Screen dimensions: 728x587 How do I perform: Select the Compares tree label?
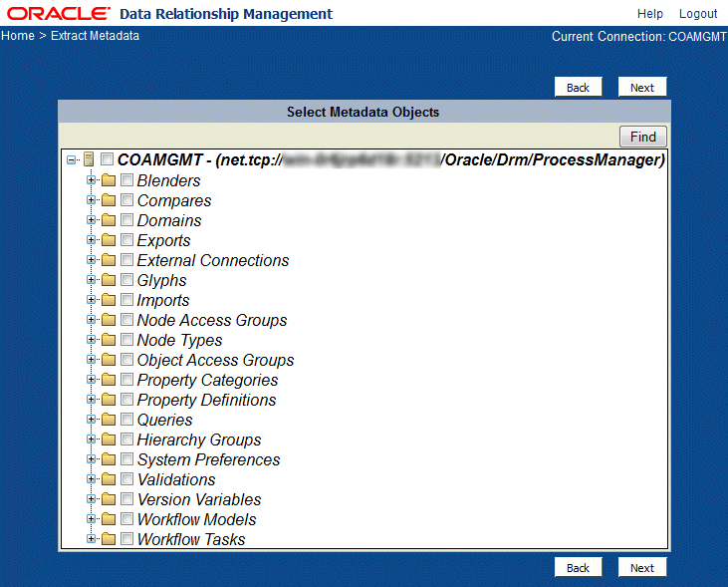pyautogui.click(x=174, y=200)
